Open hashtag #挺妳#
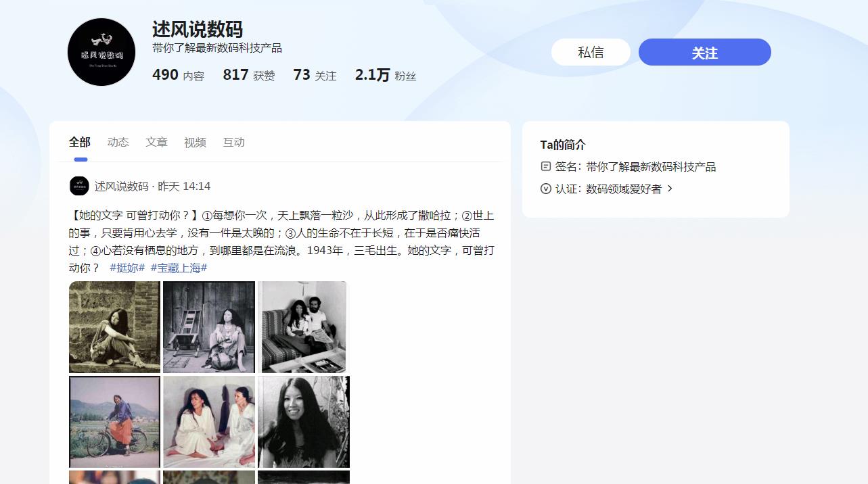Screen dimensions: 868x484 point(127,268)
